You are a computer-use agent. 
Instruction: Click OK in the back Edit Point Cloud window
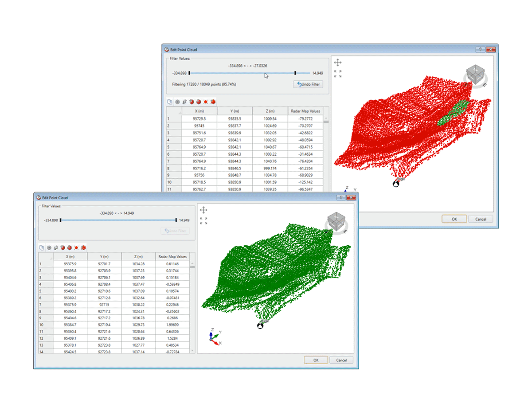click(x=454, y=219)
